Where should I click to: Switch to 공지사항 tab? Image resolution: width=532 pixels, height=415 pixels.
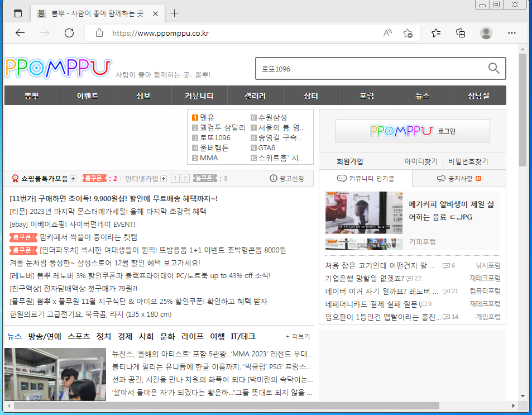(x=459, y=178)
